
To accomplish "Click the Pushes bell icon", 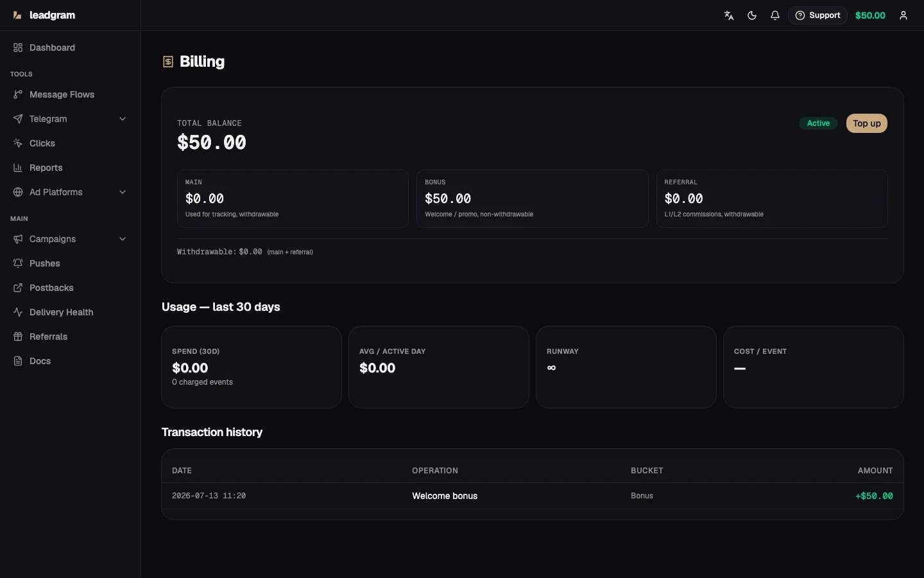I will coord(18,263).
